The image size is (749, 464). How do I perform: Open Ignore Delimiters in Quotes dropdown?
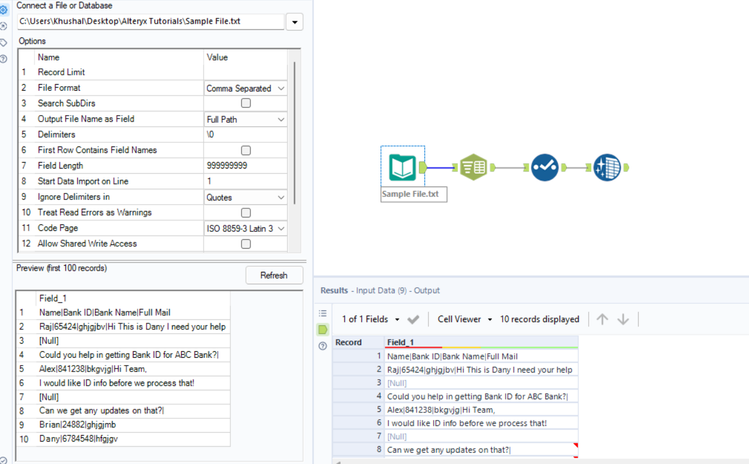tap(246, 197)
